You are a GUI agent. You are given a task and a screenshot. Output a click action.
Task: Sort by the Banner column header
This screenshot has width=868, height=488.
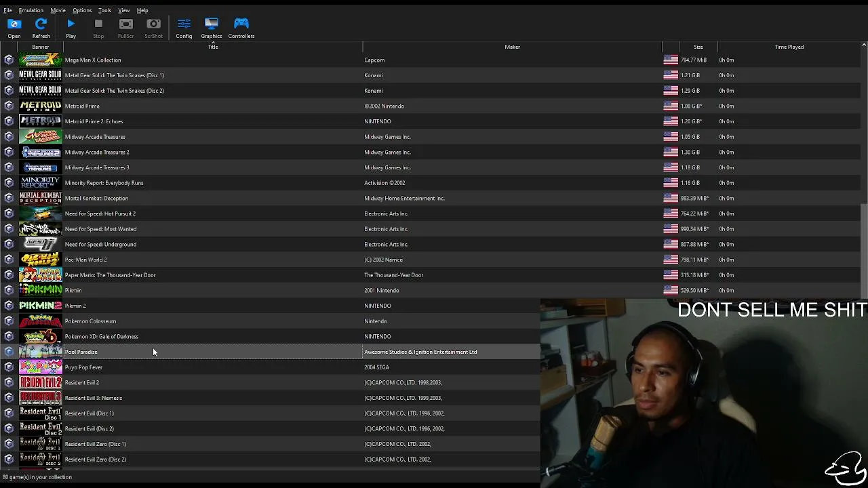pos(40,47)
